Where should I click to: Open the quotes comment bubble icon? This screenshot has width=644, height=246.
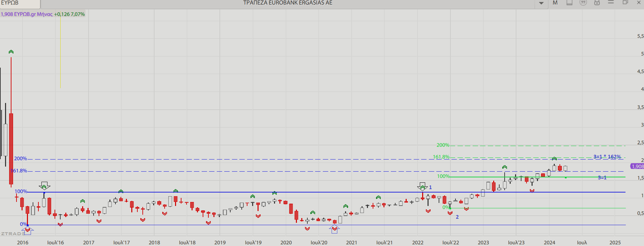[583, 3]
